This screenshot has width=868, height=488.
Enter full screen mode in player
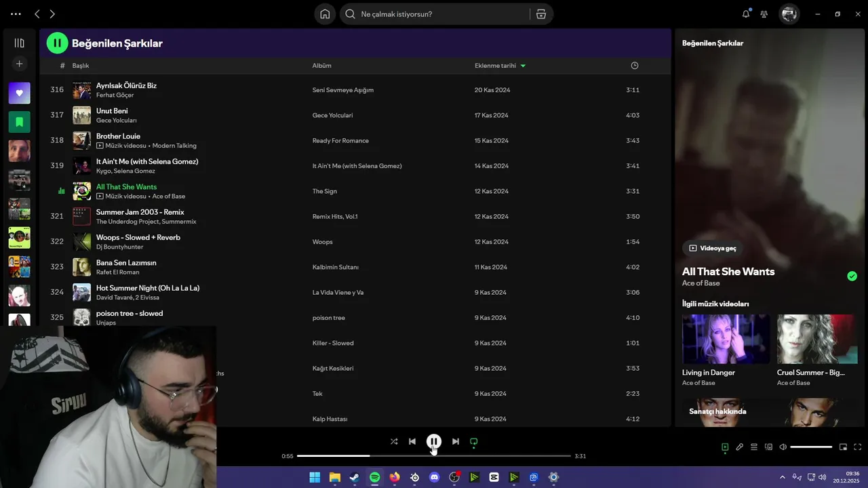pyautogui.click(x=858, y=447)
